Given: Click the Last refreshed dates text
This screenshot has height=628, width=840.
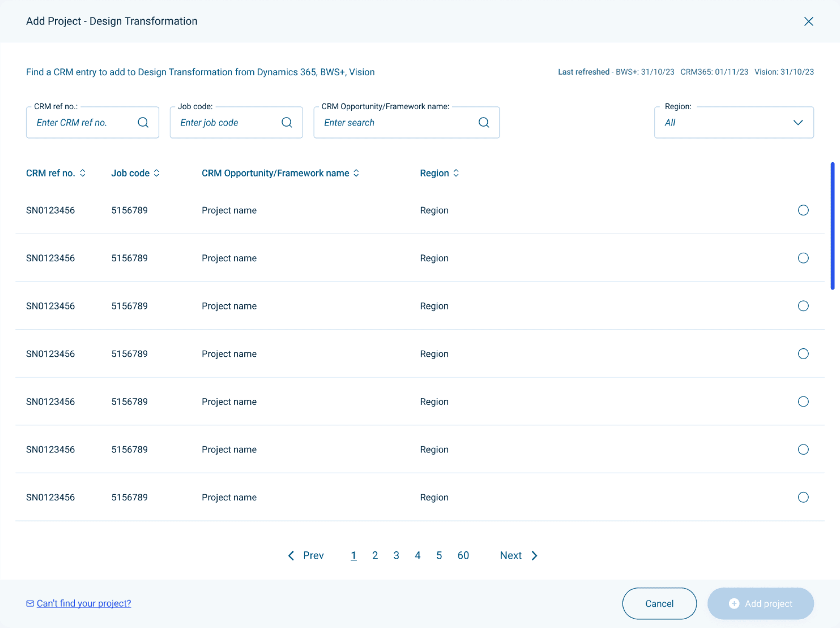Looking at the screenshot, I should [686, 72].
